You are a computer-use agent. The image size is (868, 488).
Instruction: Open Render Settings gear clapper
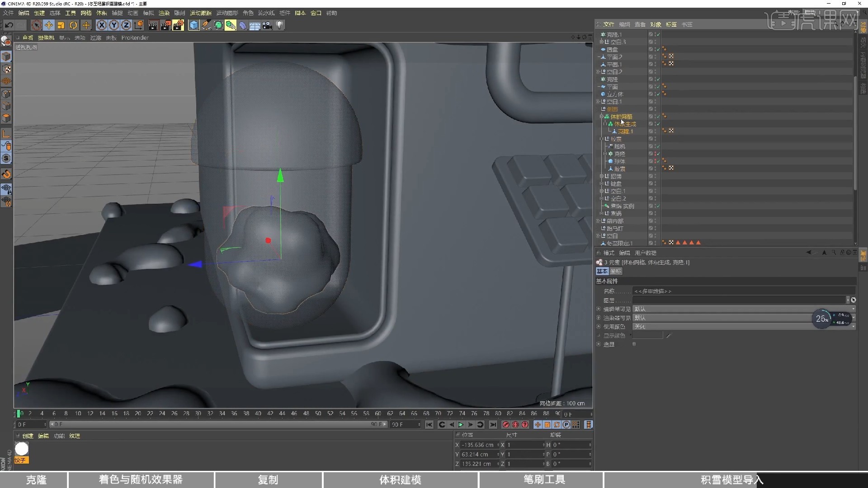(x=179, y=25)
